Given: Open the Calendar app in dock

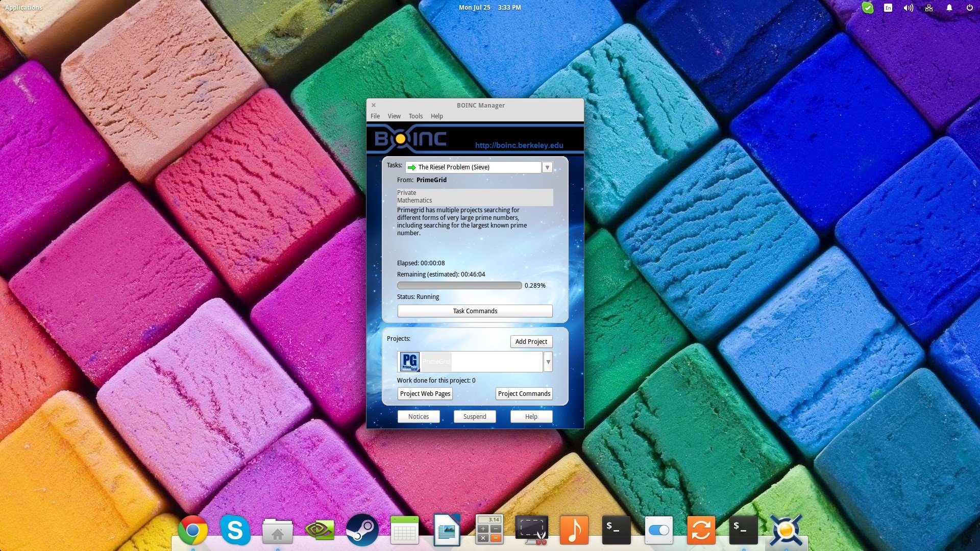Looking at the screenshot, I should click(404, 530).
